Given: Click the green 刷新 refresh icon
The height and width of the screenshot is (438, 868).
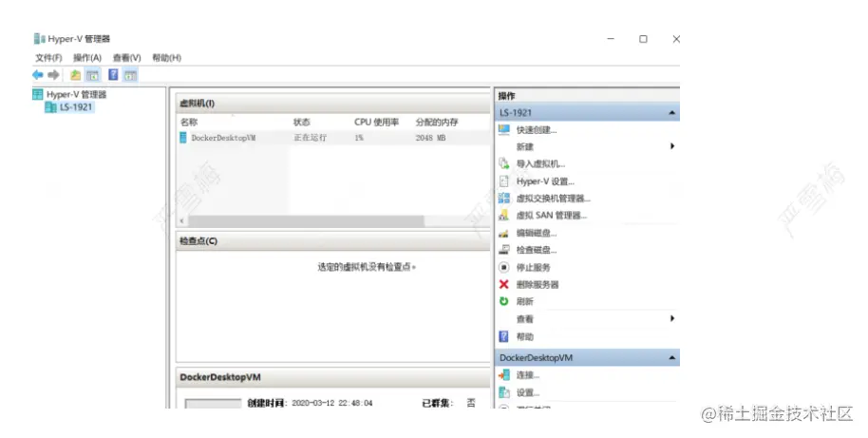Looking at the screenshot, I should coord(503,301).
